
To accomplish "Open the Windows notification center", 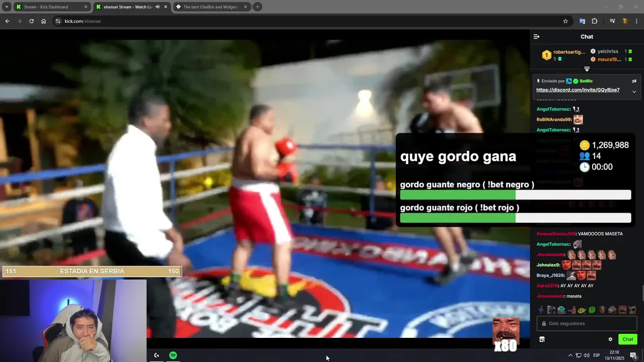I will pos(633,355).
